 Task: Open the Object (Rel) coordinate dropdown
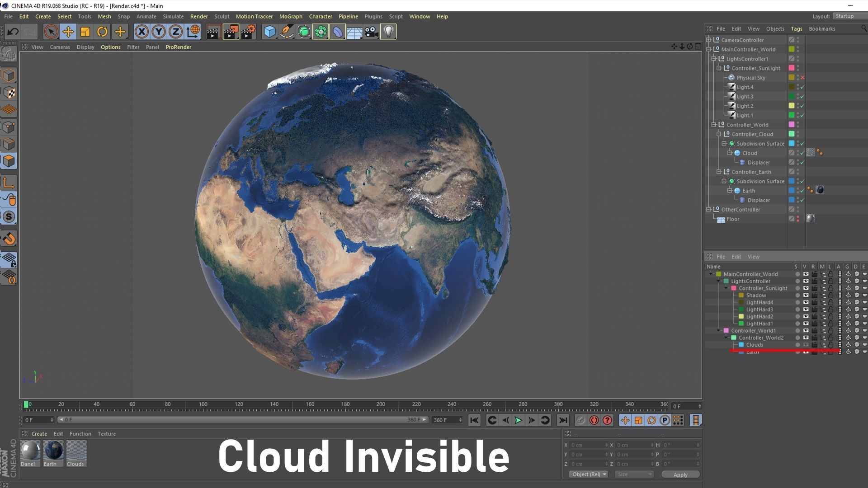tap(589, 474)
